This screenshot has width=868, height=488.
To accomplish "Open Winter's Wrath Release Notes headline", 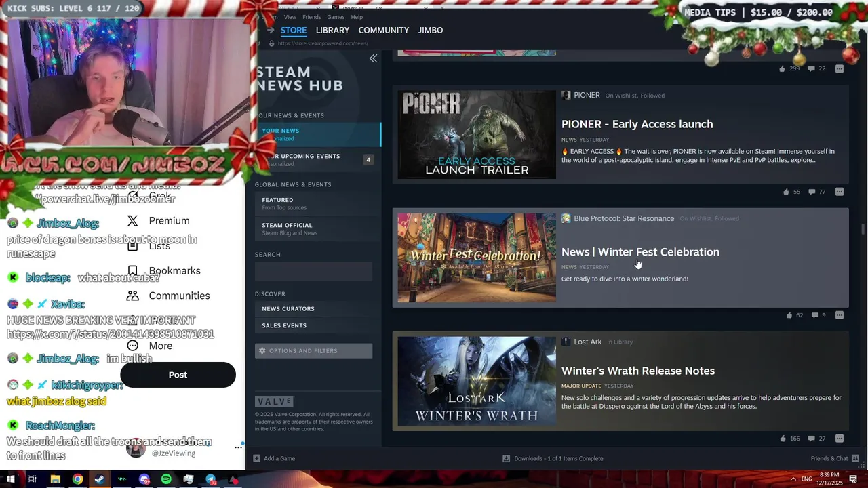I will (x=638, y=371).
